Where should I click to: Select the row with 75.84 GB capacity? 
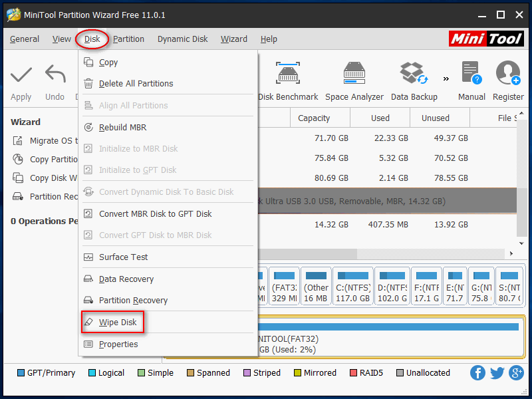tap(387, 158)
